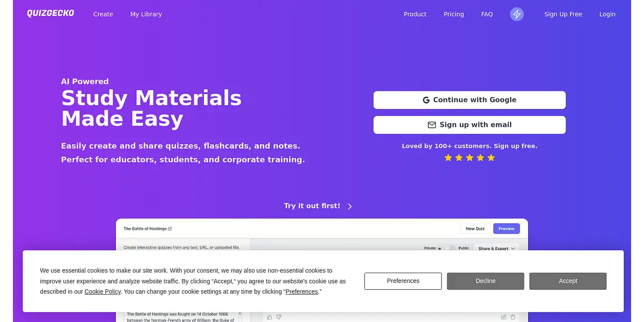Go to the Pricing page
This screenshot has width=644, height=322.
(453, 14)
